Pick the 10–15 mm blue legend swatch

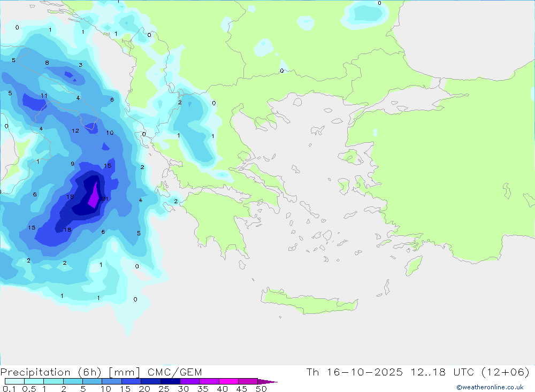point(112,381)
